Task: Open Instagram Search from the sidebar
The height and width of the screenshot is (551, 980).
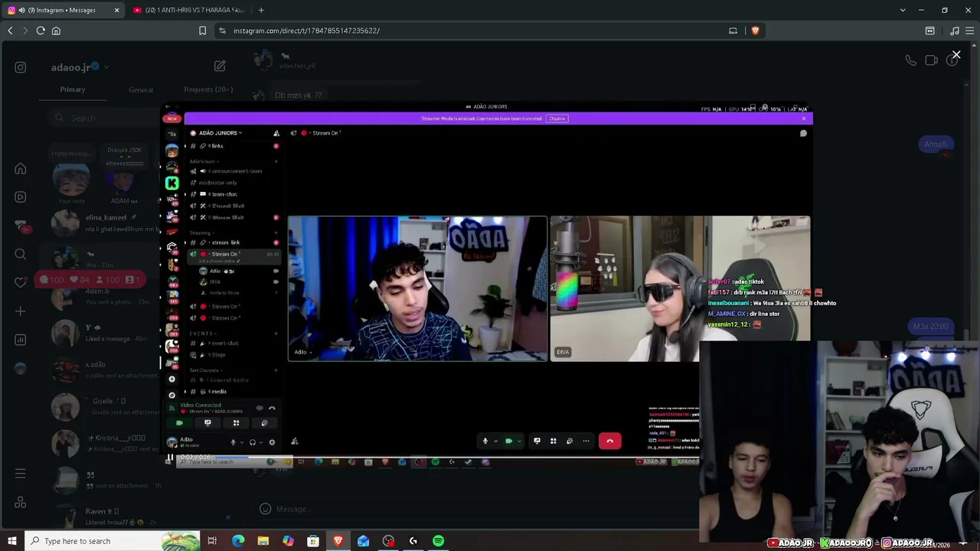Action: (x=21, y=254)
